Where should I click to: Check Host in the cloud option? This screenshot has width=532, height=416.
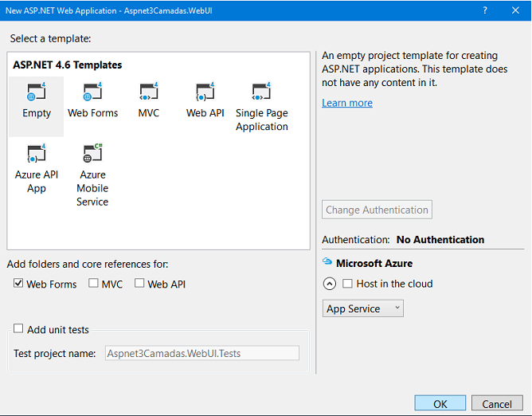pyautogui.click(x=347, y=284)
